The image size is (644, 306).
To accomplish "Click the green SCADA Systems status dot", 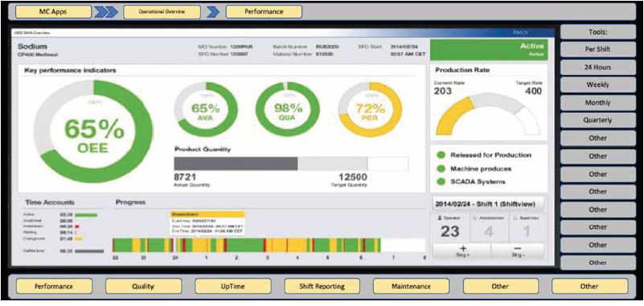I will [x=441, y=181].
